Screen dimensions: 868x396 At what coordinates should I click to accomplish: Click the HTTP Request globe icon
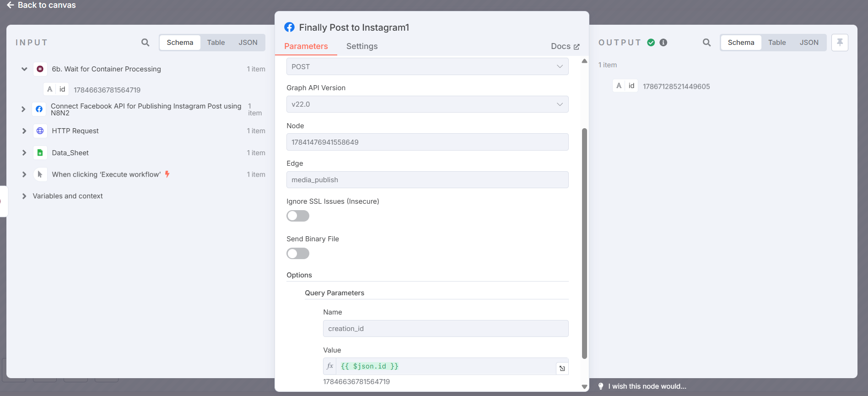[40, 131]
